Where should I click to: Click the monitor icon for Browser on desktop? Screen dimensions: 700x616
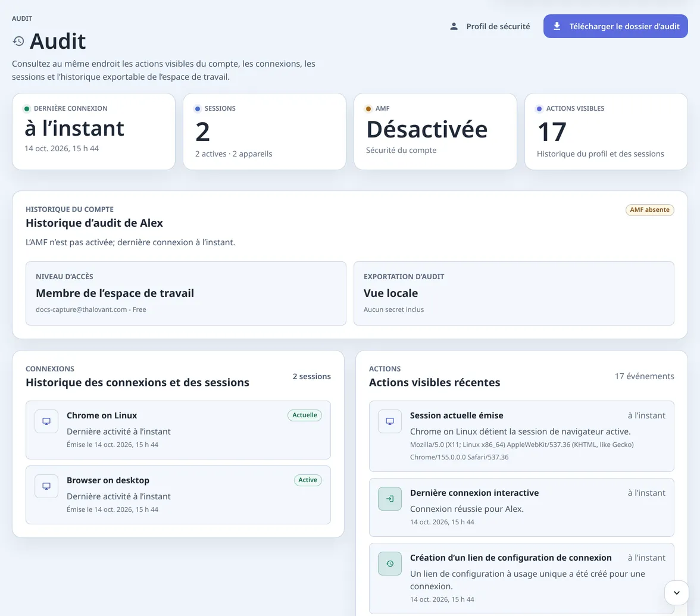pyautogui.click(x=46, y=486)
